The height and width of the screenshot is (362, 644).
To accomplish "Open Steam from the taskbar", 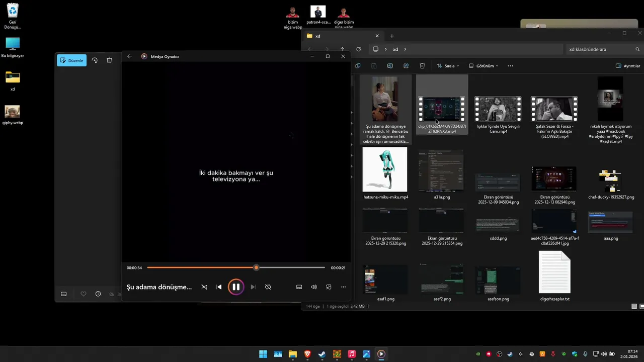I will 322,354.
